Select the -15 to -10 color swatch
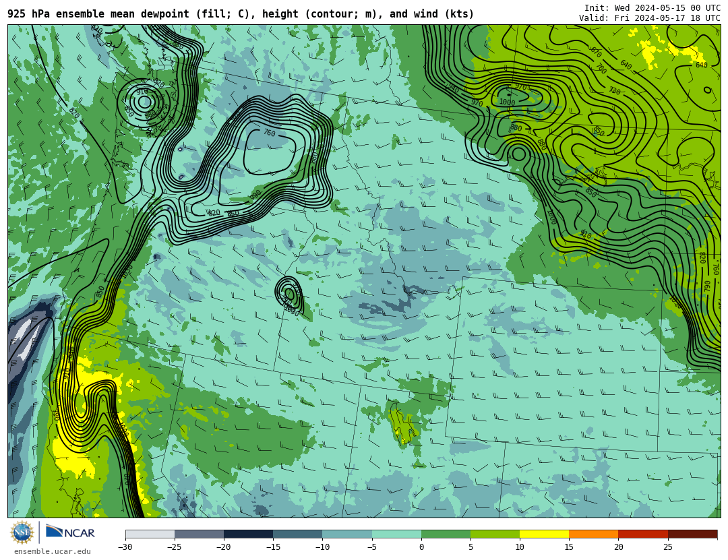 [298, 534]
